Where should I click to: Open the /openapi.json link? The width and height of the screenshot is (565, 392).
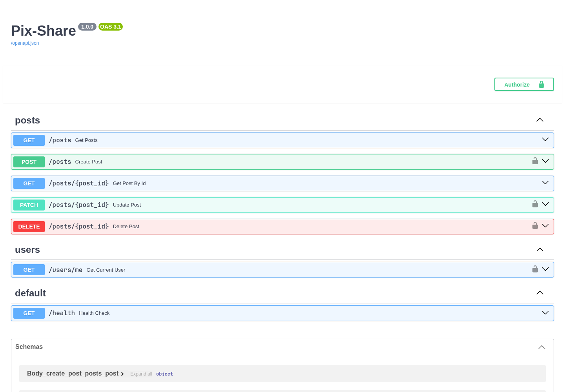tap(25, 43)
